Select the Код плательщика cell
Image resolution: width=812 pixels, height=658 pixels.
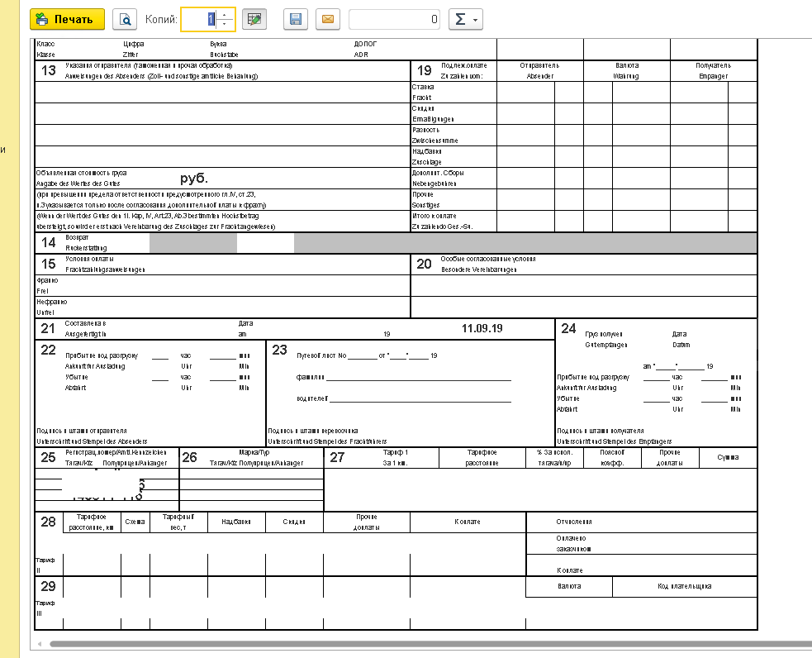click(685, 587)
